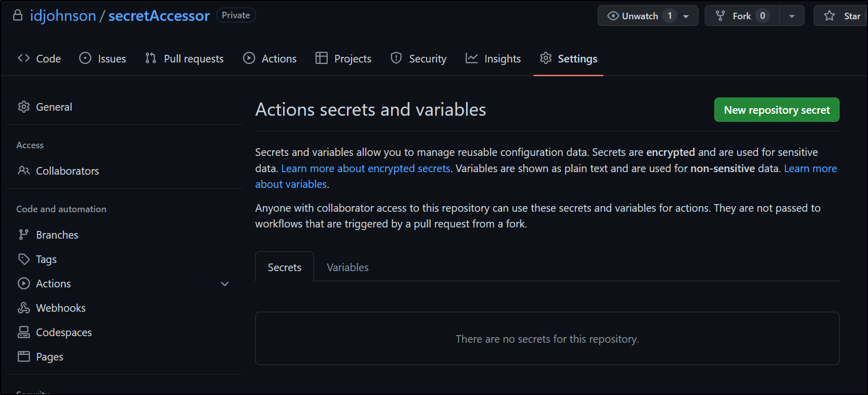Click the Insights graph icon
This screenshot has width=868, height=395.
[472, 58]
